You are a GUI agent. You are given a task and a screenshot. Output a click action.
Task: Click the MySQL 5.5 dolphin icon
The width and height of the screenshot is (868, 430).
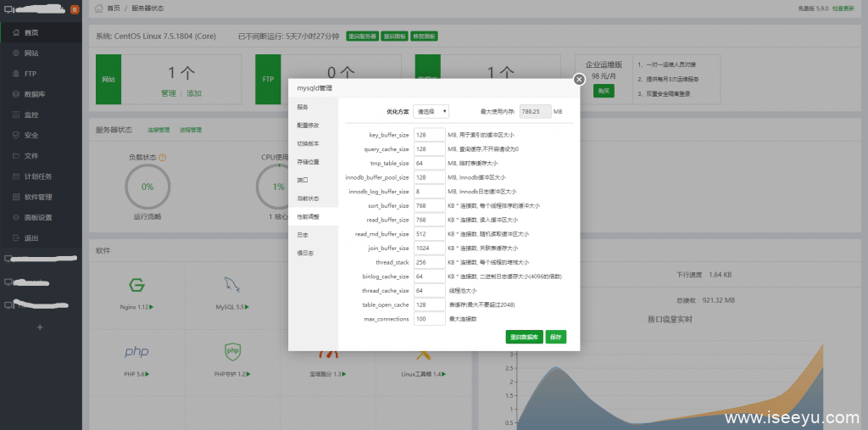(x=232, y=285)
